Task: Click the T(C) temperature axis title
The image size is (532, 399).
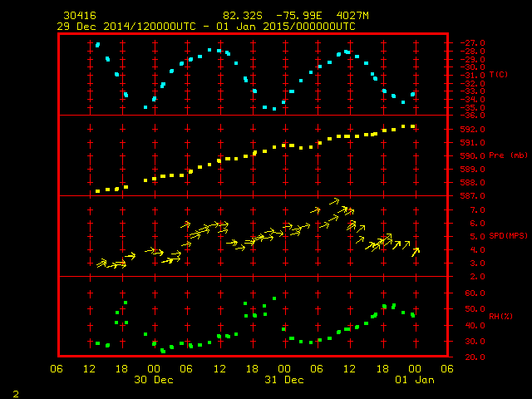Action: click(499, 75)
